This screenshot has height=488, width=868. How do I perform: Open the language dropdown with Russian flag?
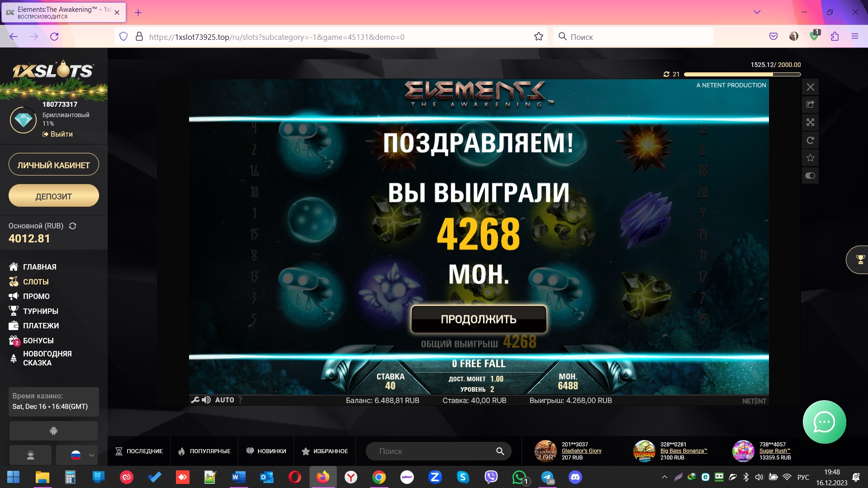tap(76, 455)
